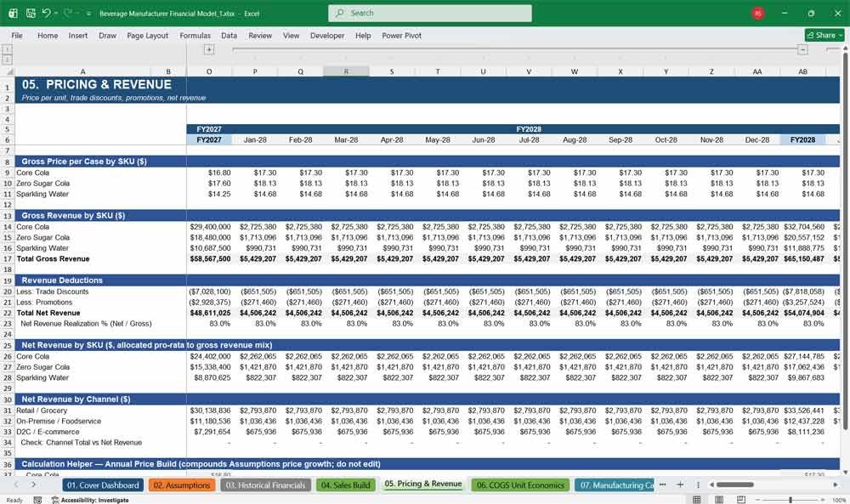Click the Dec-28 column heading cell
The width and height of the screenshot is (850, 504).
[757, 140]
